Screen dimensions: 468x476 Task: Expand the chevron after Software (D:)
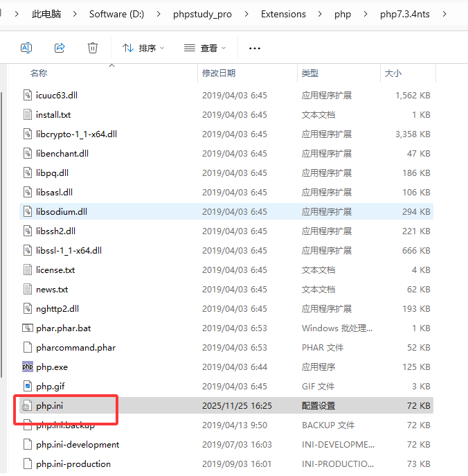point(159,14)
